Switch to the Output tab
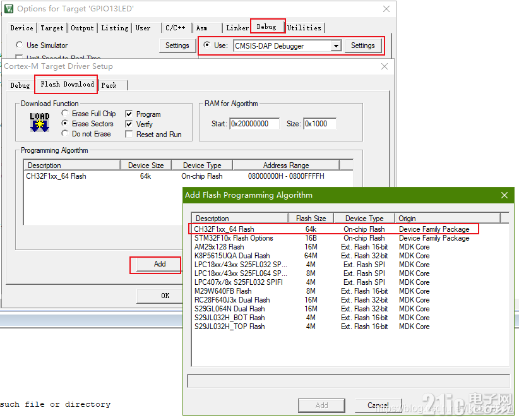Viewport: 519px width, 420px height. (82, 28)
